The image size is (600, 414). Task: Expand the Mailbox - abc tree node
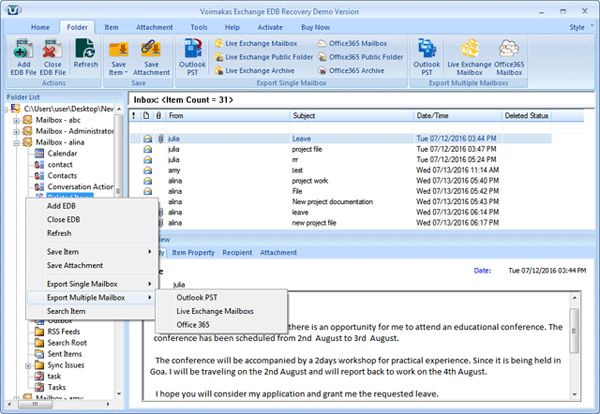coord(15,119)
